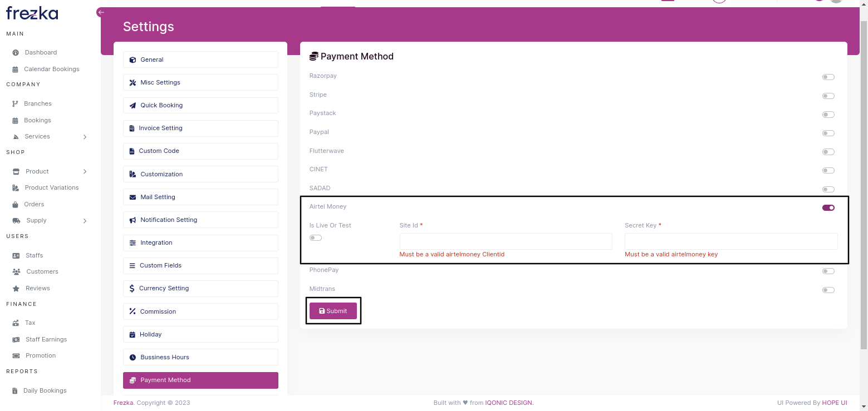
Task: Click the Bookings calendar icon
Action: click(16, 121)
